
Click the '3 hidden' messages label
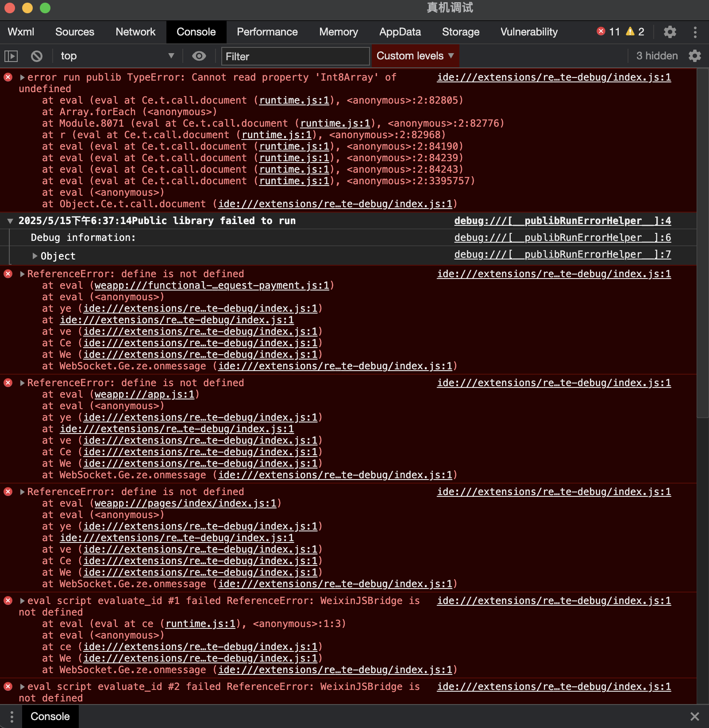point(657,56)
